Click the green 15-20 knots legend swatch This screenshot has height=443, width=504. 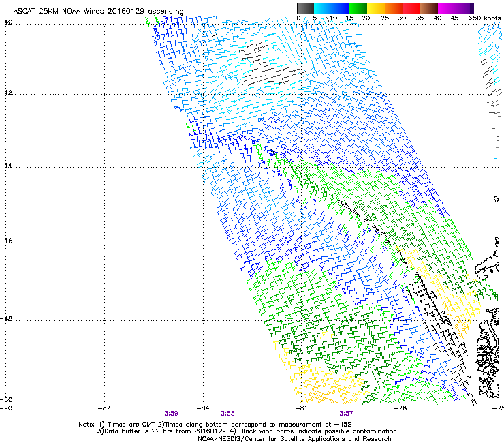click(x=358, y=8)
